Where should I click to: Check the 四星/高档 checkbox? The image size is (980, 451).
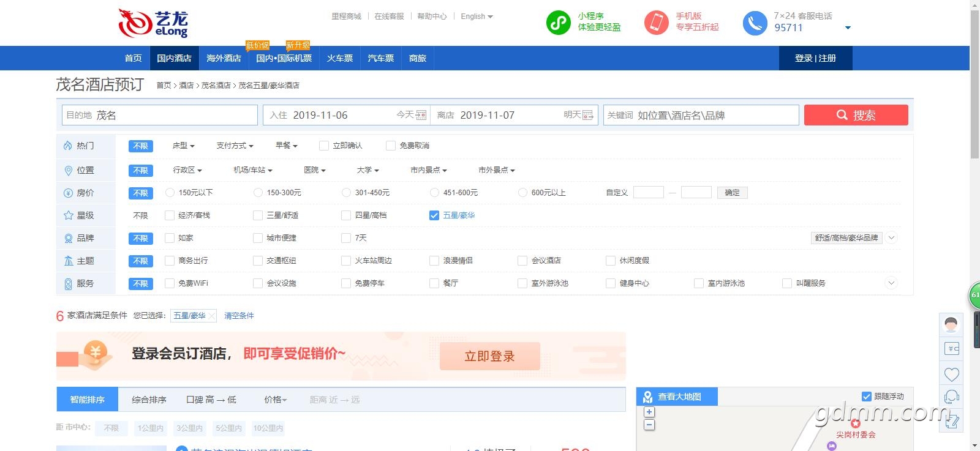click(347, 215)
